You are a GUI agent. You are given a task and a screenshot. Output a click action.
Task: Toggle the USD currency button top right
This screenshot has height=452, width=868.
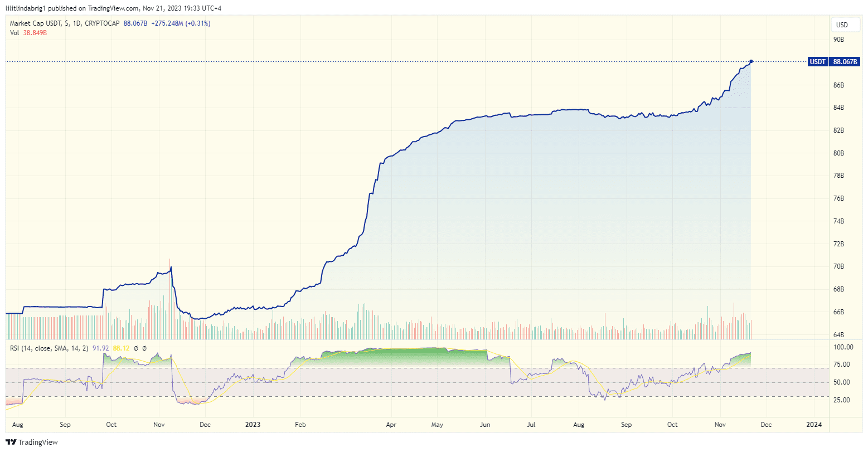coord(845,25)
